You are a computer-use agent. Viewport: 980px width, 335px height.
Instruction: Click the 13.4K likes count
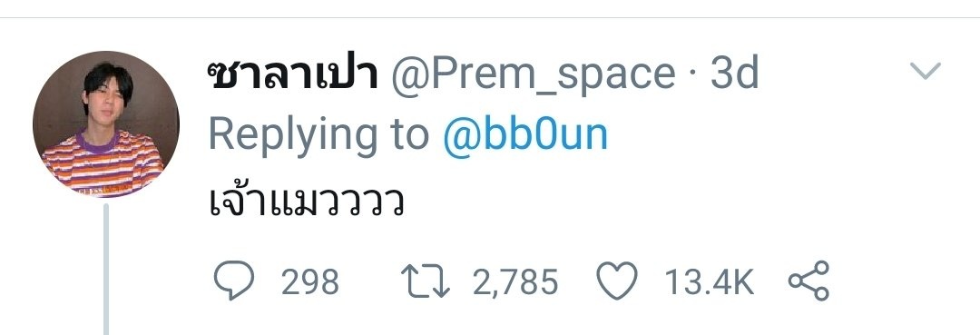pyautogui.click(x=710, y=281)
